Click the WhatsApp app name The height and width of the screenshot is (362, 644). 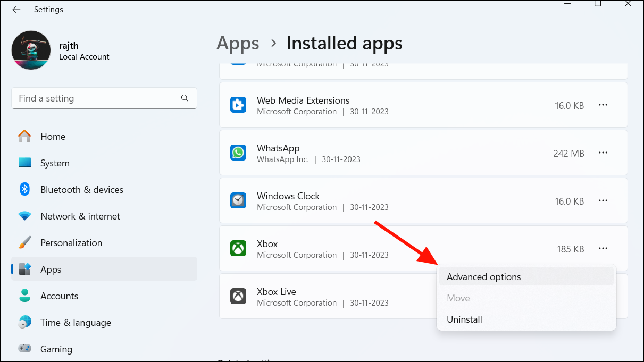pos(278,148)
